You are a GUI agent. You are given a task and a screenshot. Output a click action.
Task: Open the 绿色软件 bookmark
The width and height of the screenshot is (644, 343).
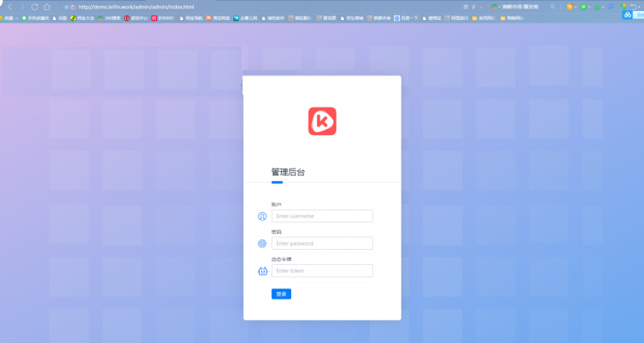coord(273,18)
